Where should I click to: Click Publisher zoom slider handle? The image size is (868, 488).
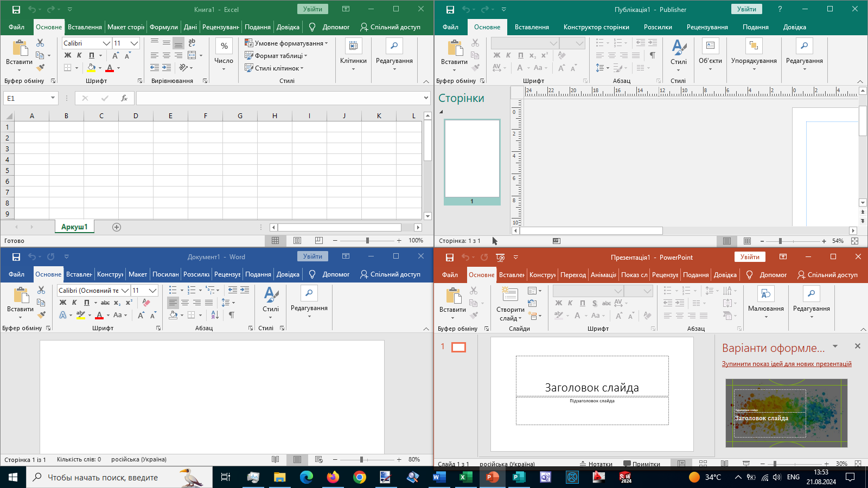click(x=780, y=241)
